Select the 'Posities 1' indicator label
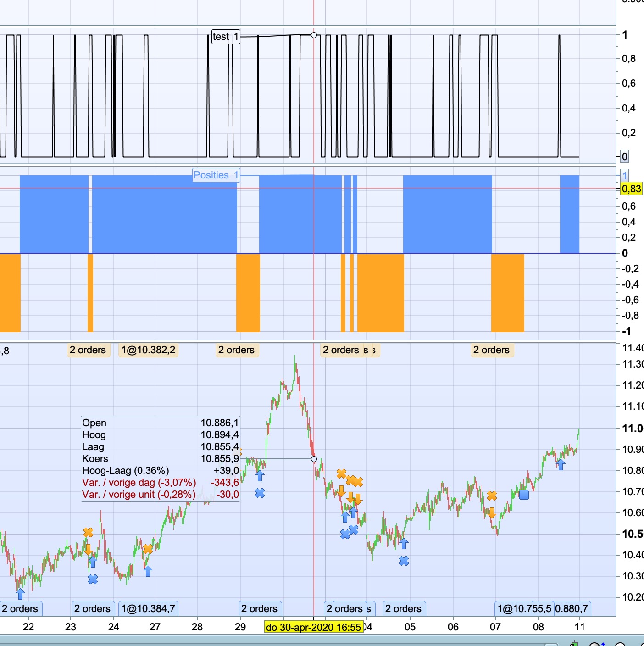The width and height of the screenshot is (644, 646). (216, 175)
